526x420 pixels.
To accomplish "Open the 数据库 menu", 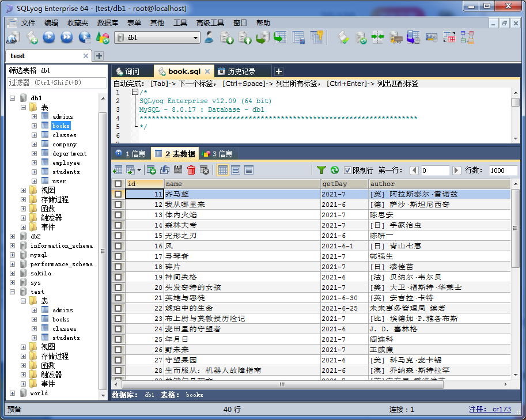I will 107,23.
